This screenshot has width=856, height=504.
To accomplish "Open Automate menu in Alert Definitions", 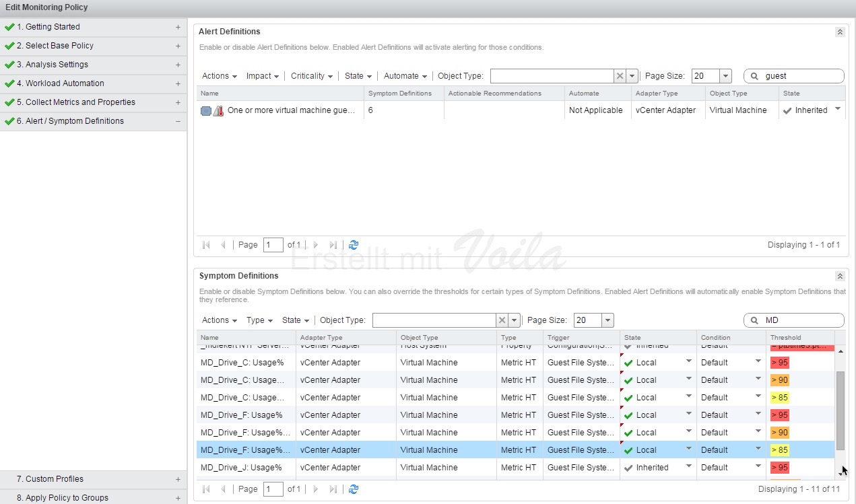I will pos(405,76).
